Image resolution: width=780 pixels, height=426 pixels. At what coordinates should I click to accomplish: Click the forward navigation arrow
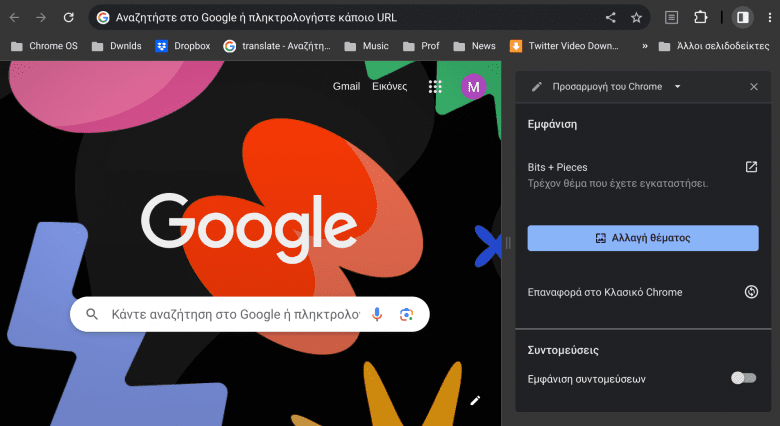pos(41,17)
